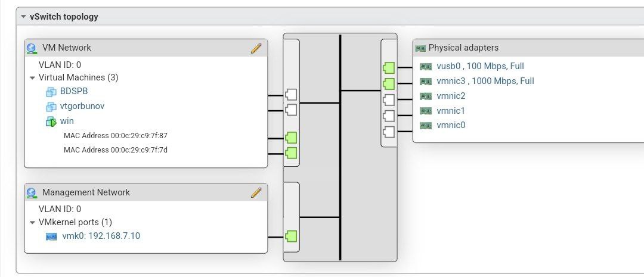The width and height of the screenshot is (644, 277).
Task: Click the Management Network globe icon
Action: click(x=32, y=192)
